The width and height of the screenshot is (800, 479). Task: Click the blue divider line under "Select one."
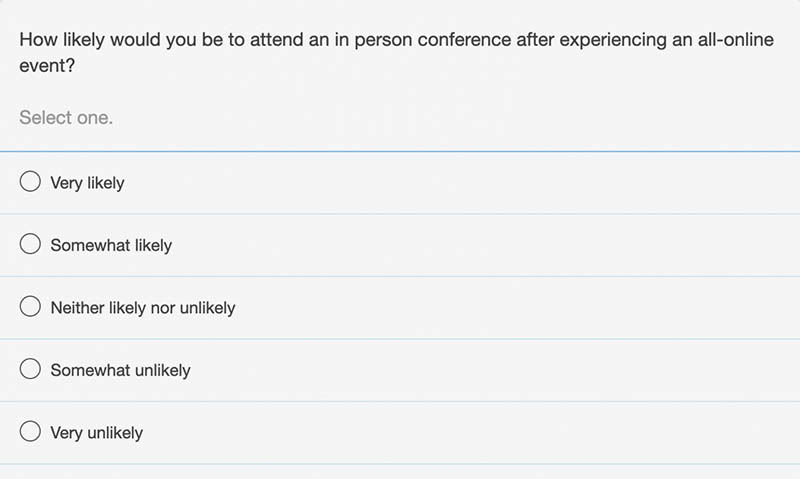point(400,152)
